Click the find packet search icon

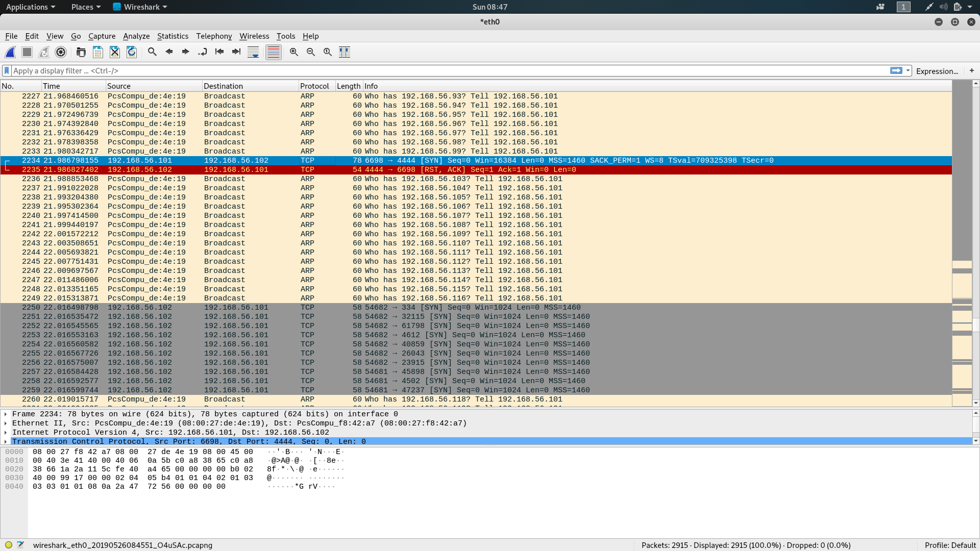tap(152, 51)
